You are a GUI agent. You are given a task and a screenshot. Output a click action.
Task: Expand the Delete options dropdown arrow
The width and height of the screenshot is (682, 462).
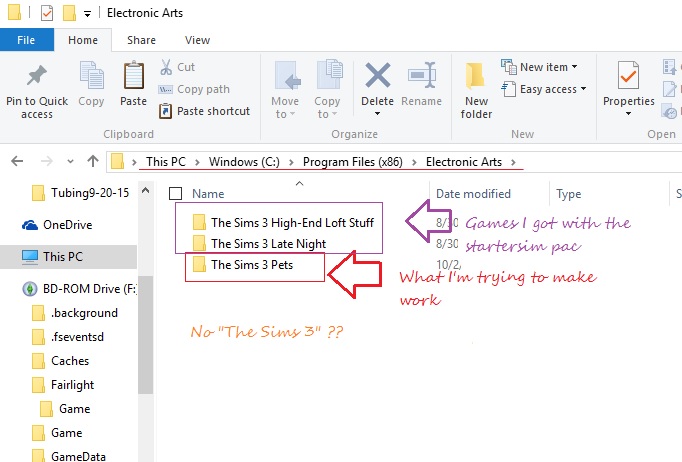(377, 114)
